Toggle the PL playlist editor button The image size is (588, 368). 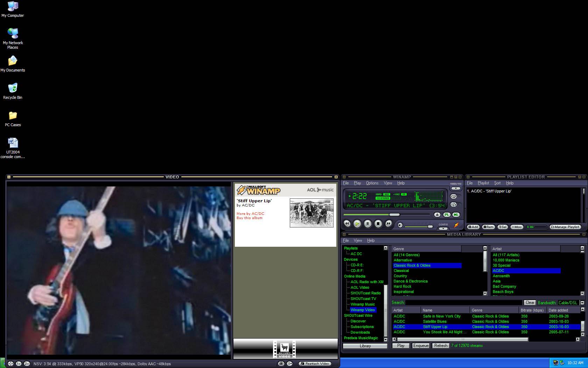pyautogui.click(x=447, y=214)
